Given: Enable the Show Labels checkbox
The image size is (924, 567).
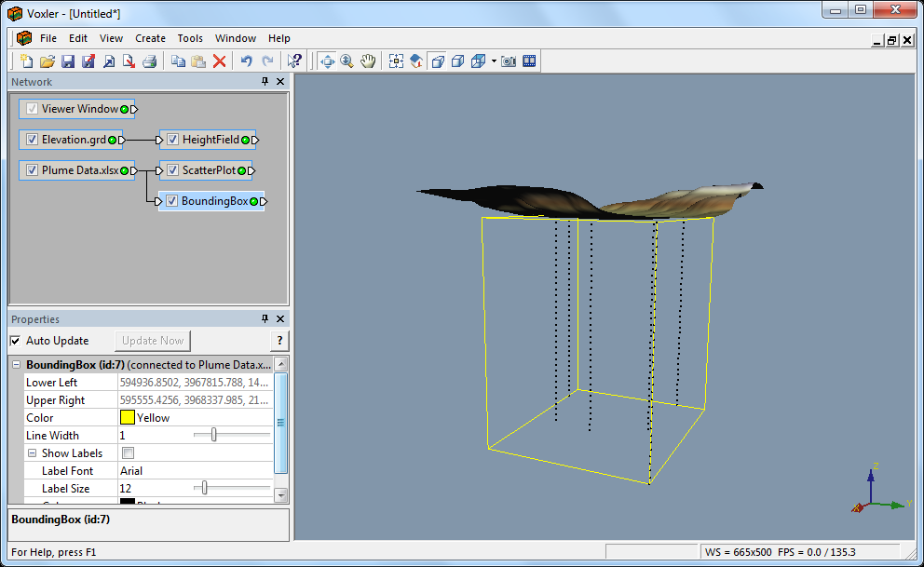Looking at the screenshot, I should (x=128, y=452).
